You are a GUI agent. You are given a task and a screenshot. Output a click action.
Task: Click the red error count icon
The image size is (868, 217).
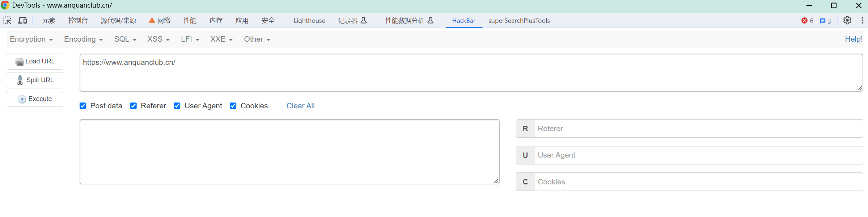click(x=804, y=21)
